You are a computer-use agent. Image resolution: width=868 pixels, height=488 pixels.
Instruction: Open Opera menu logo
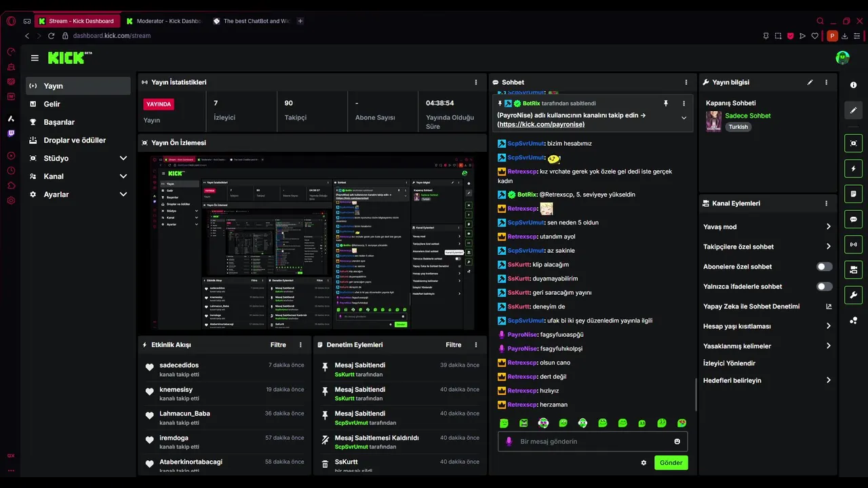(11, 21)
